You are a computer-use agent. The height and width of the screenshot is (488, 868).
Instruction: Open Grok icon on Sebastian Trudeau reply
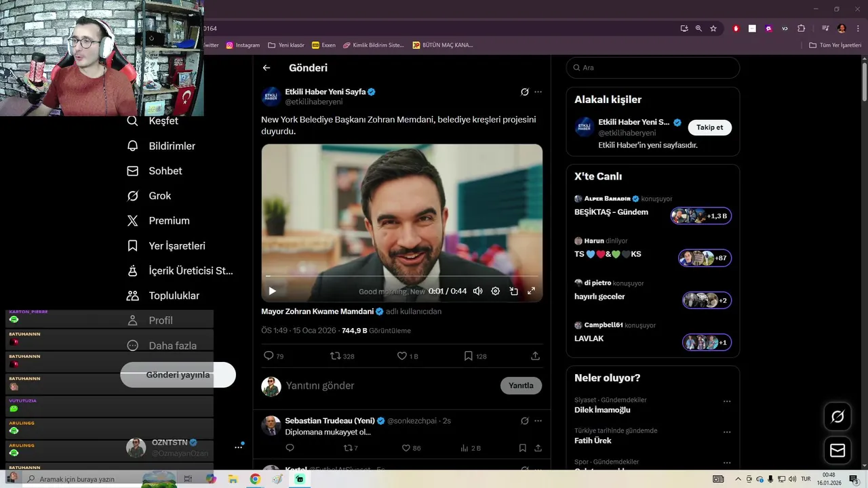[524, 421]
